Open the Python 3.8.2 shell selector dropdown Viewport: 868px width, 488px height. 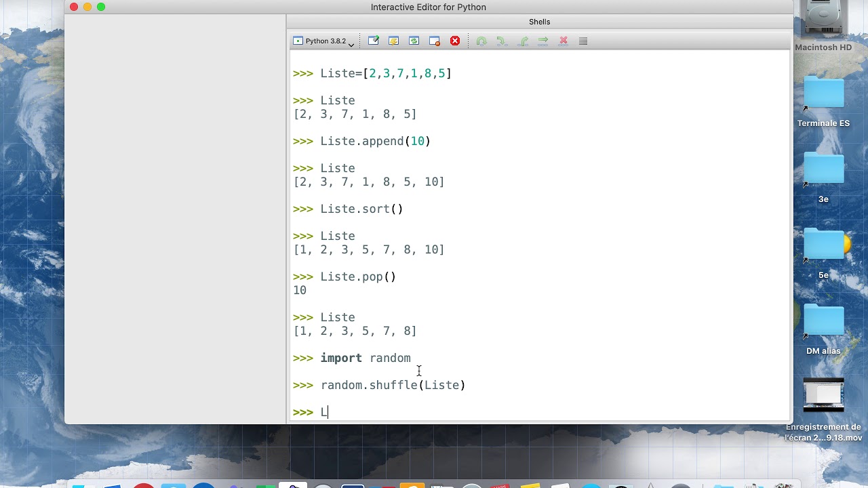(324, 41)
